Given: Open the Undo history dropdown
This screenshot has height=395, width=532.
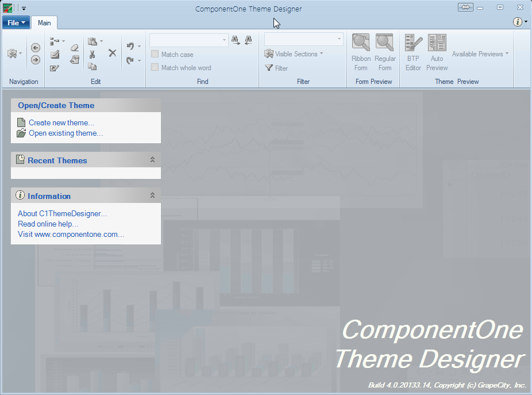Looking at the screenshot, I should 139,46.
